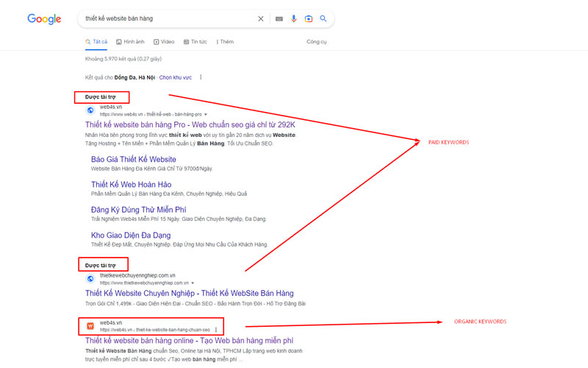The height and width of the screenshot is (368, 588).
Task: Open Thiết kế website bán hàng Pro ad
Action: click(x=190, y=124)
